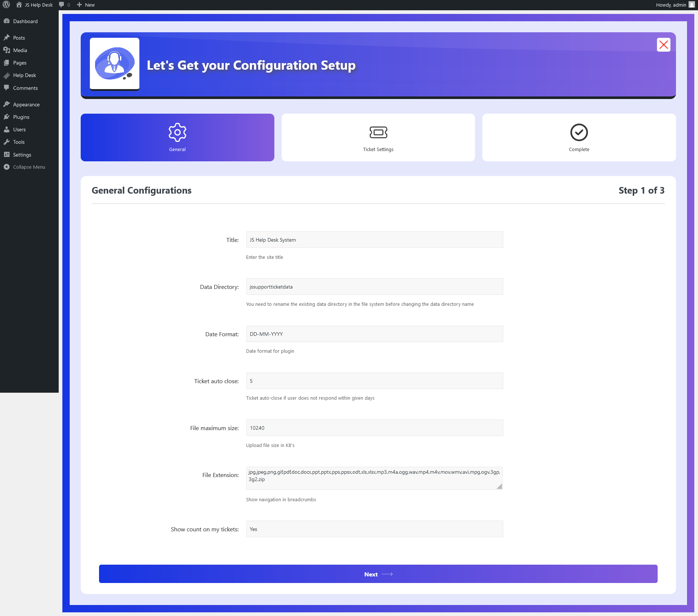
Task: Click the Ticket Settings ticket icon
Action: pyautogui.click(x=378, y=132)
